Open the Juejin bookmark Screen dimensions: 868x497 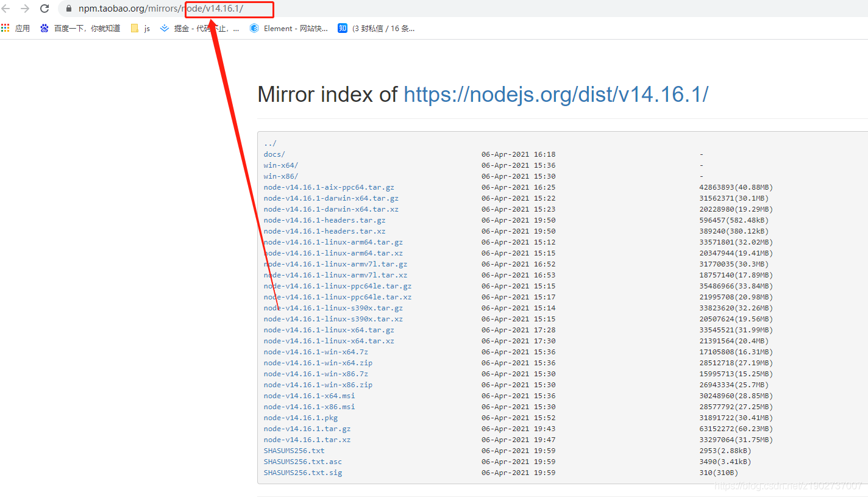(x=199, y=28)
